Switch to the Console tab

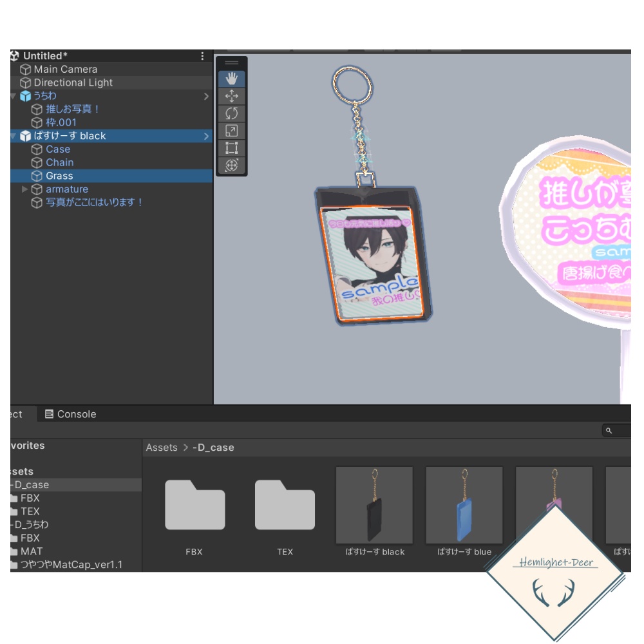tap(70, 414)
